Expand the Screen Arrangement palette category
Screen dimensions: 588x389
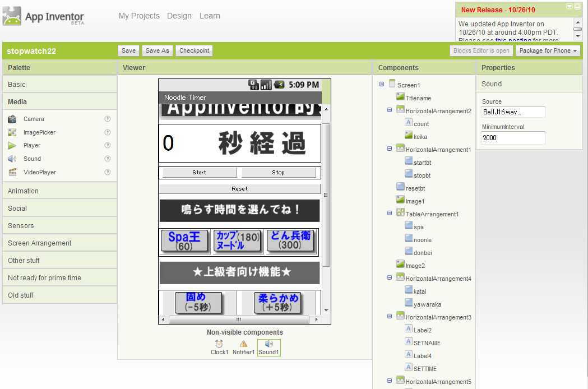tap(59, 243)
